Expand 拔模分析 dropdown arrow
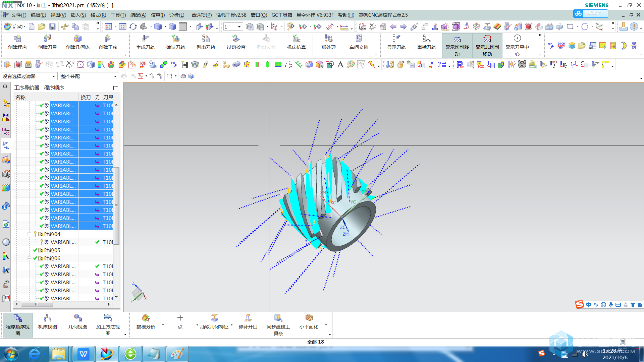The width and height of the screenshot is (644, 362). click(x=163, y=325)
